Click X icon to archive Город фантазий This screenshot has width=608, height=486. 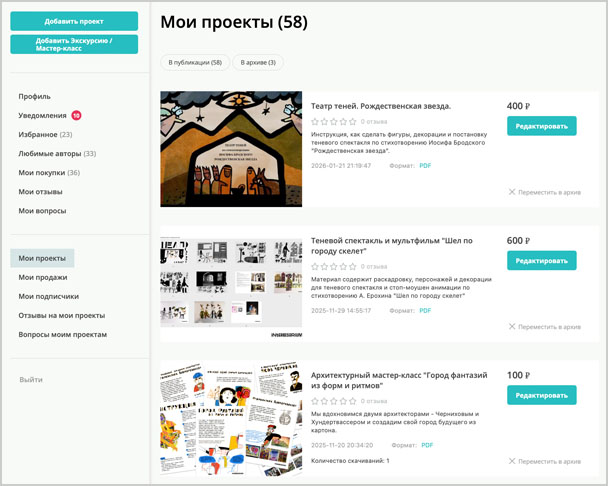coord(512,461)
